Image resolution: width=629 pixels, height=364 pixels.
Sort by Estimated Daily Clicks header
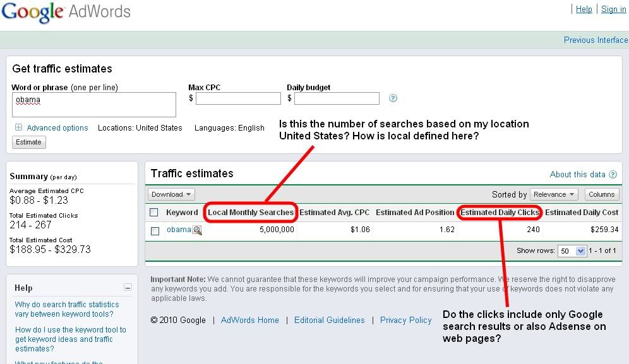coord(500,213)
